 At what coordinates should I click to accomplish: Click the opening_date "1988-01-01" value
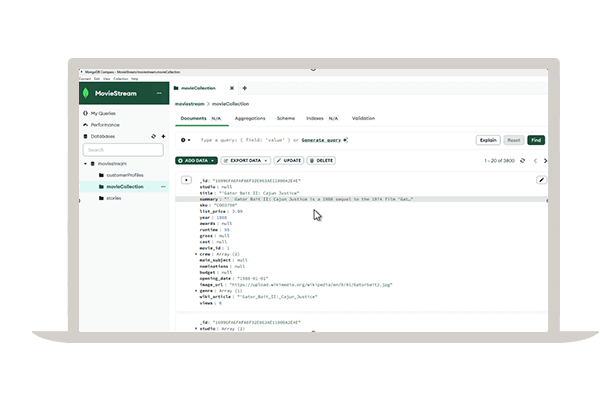click(x=253, y=279)
